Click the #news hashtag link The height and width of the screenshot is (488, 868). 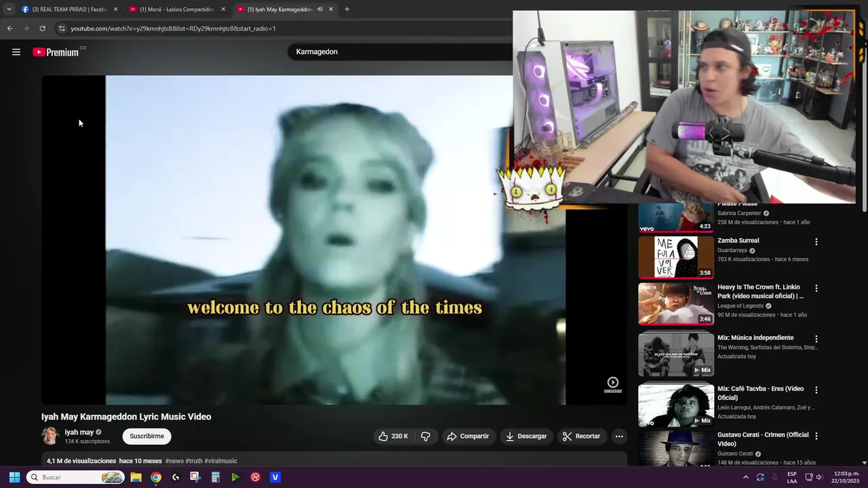(174, 461)
